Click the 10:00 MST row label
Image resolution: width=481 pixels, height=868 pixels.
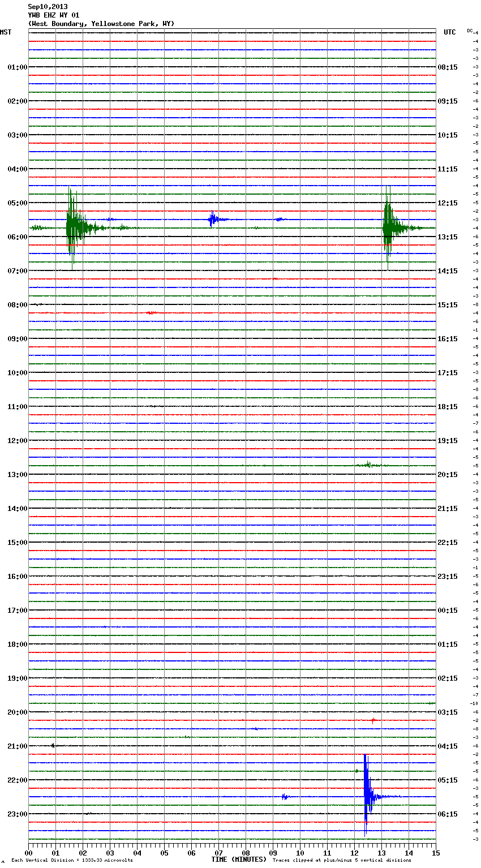click(x=18, y=373)
